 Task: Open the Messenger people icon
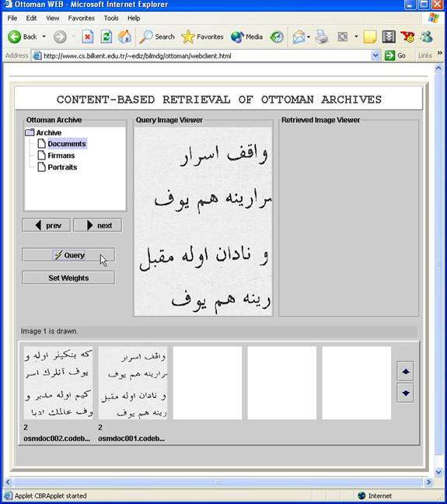[427, 37]
